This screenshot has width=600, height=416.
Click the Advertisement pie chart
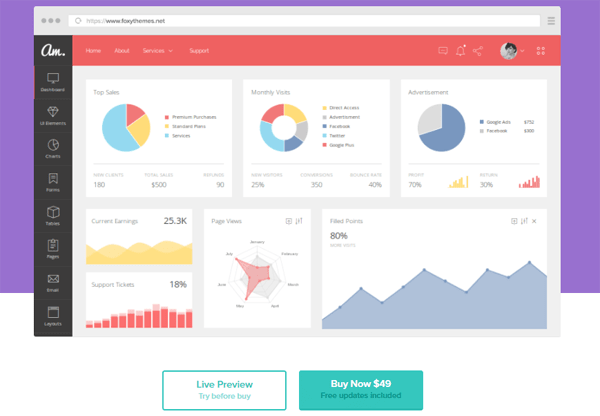click(x=442, y=127)
